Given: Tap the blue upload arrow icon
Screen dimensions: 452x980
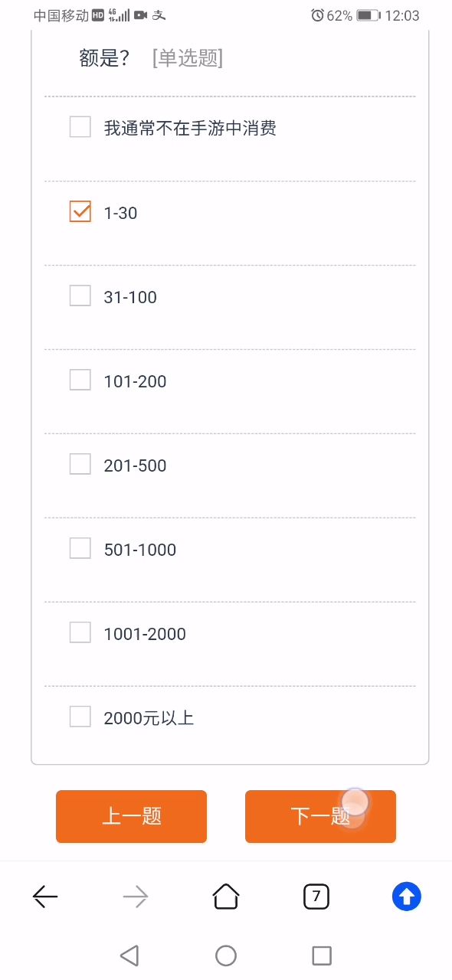Looking at the screenshot, I should 407,897.
